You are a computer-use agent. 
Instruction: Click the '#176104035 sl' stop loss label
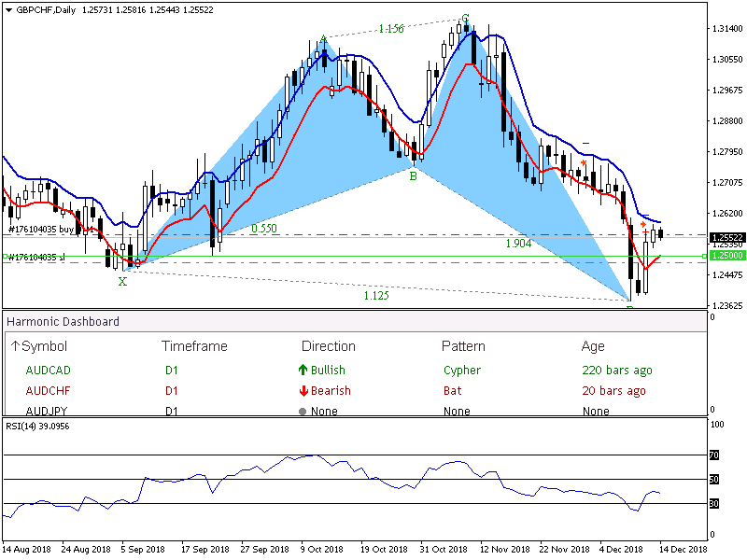coord(36,258)
